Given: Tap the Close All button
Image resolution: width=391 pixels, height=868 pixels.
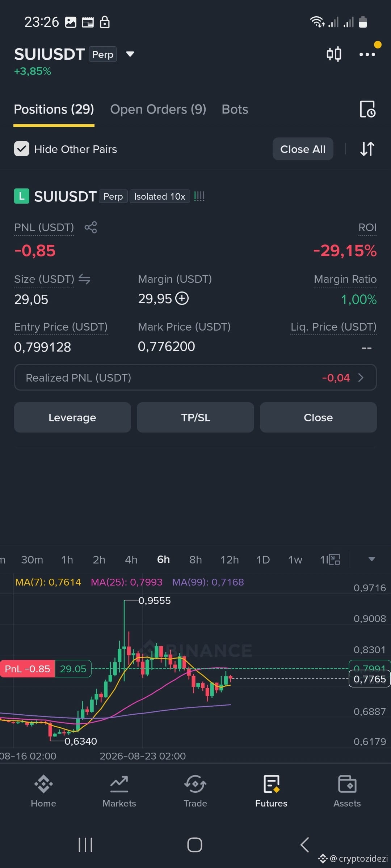Looking at the screenshot, I should (303, 149).
